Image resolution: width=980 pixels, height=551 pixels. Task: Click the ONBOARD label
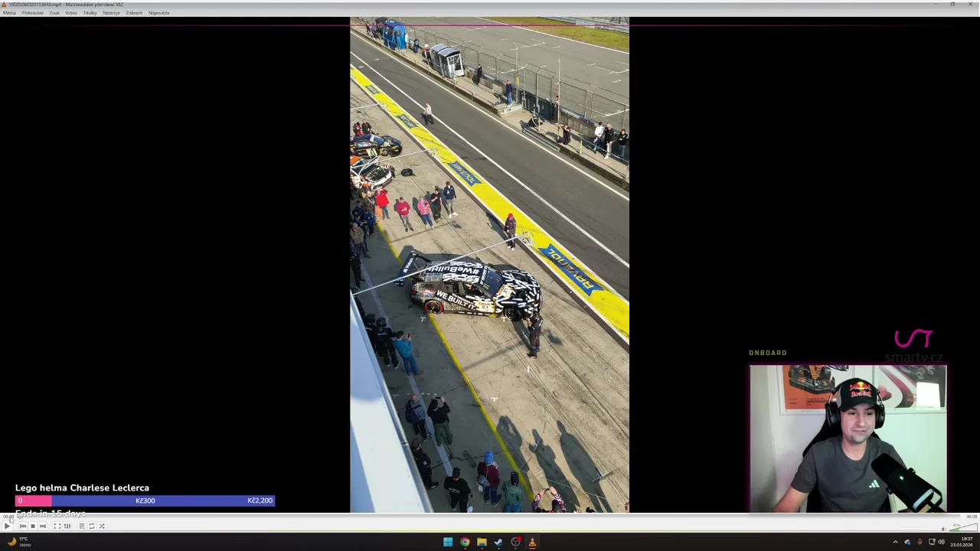[768, 353]
